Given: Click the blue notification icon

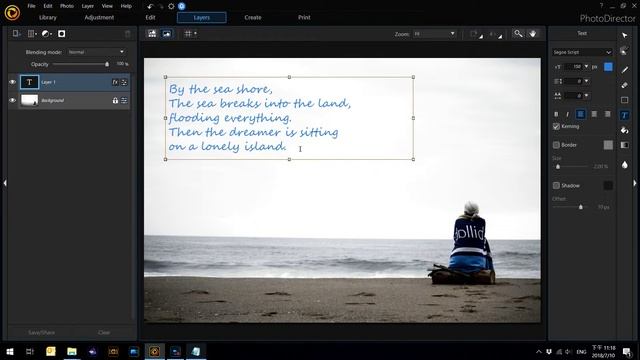Looking at the screenshot, I should pos(182,6).
